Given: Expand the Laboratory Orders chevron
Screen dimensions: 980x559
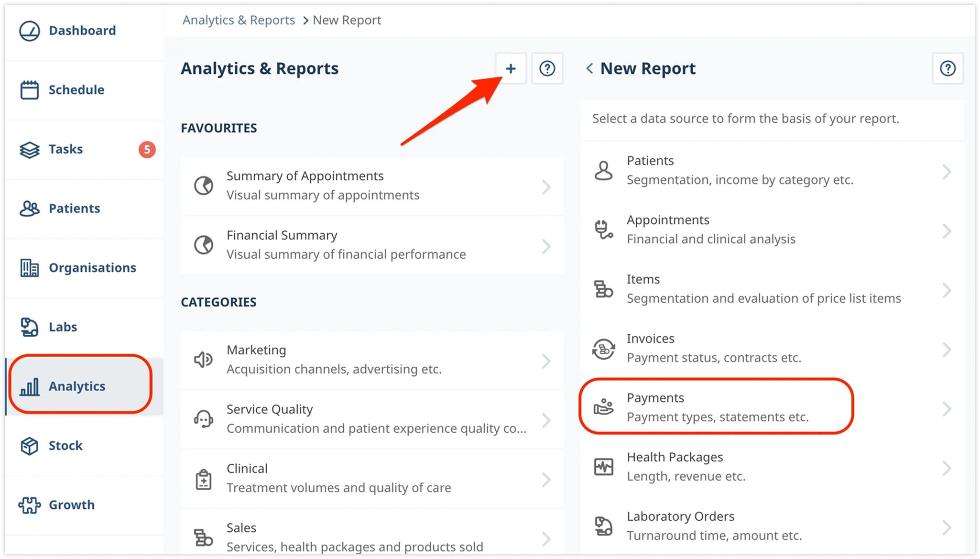Looking at the screenshot, I should pos(947,527).
